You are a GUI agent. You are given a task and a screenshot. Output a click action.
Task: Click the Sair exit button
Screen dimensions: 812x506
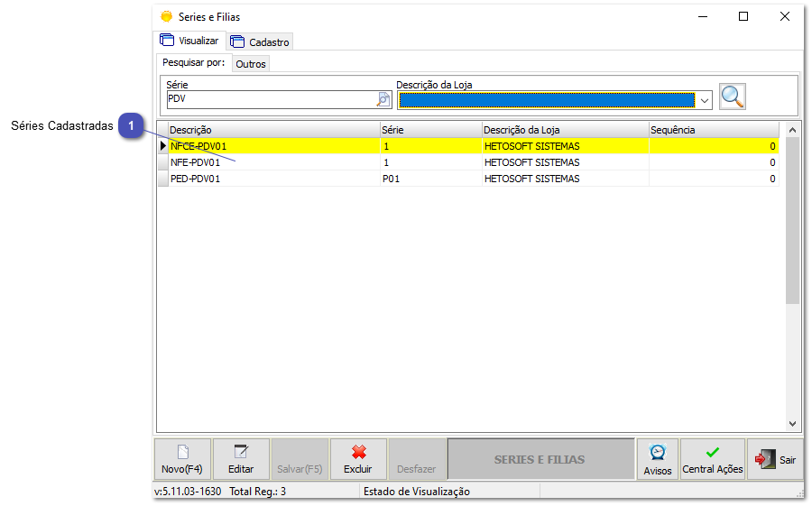click(x=775, y=459)
